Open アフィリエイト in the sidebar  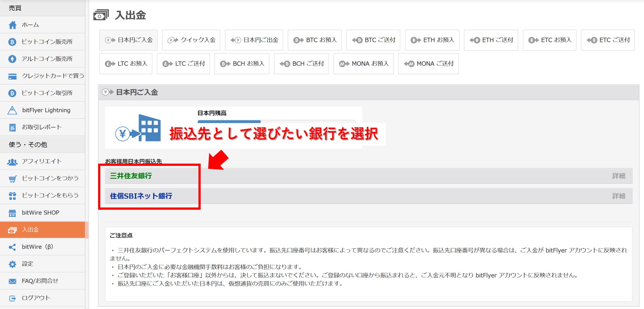click(x=42, y=162)
